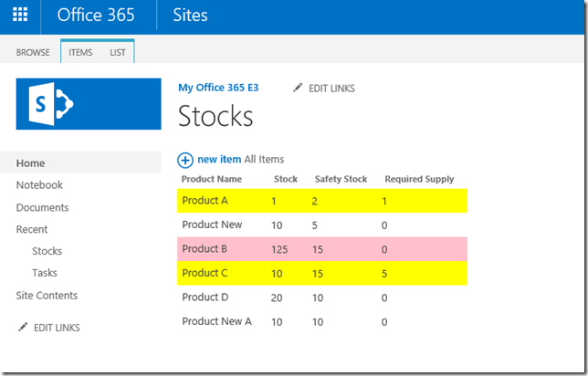
Task: Click the Office 365 brand link
Action: (x=95, y=16)
